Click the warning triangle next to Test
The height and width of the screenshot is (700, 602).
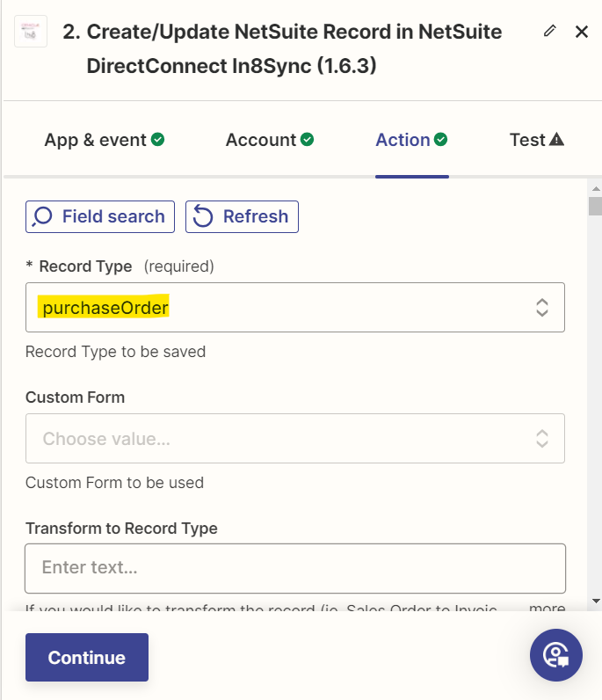click(556, 140)
